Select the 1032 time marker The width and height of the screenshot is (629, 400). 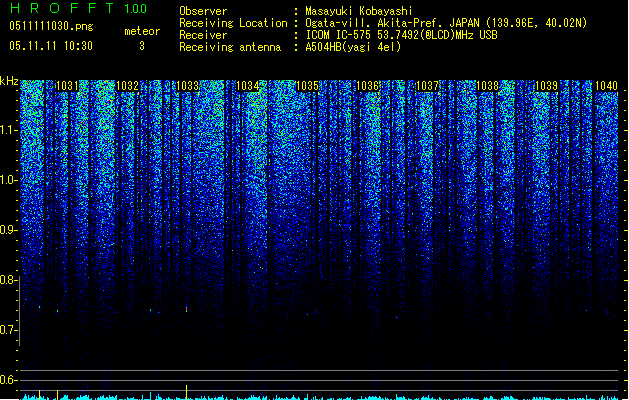pos(127,85)
